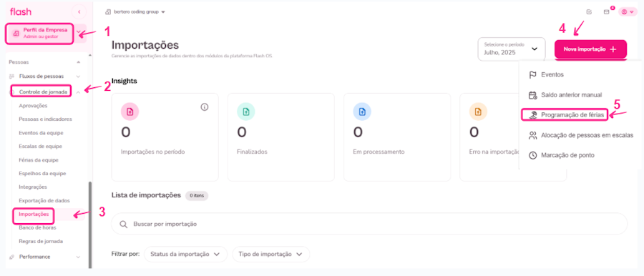Viewport: 644px width, 276px height.
Task: Click the Finalizados card
Action: coord(281,137)
